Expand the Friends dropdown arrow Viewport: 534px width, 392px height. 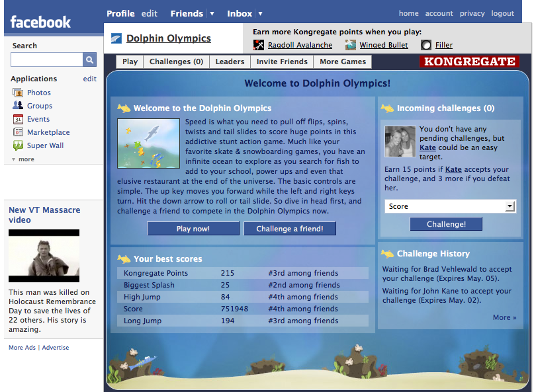(212, 14)
